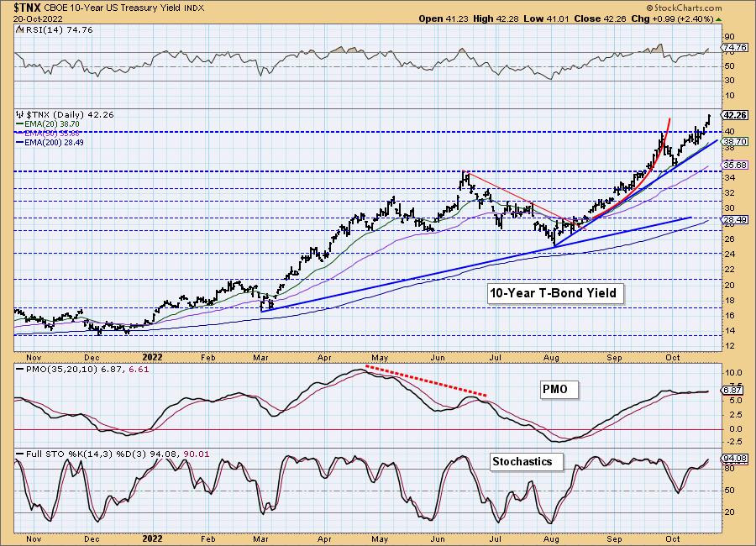Click the 'High 42.28' value
The image size is (756, 546).
tap(495, 18)
